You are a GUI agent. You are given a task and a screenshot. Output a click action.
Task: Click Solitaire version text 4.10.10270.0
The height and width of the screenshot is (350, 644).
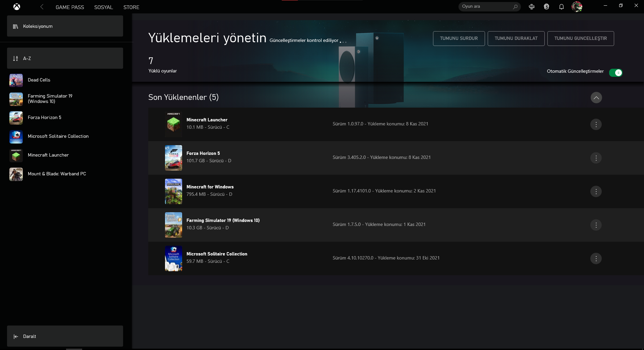coord(386,258)
